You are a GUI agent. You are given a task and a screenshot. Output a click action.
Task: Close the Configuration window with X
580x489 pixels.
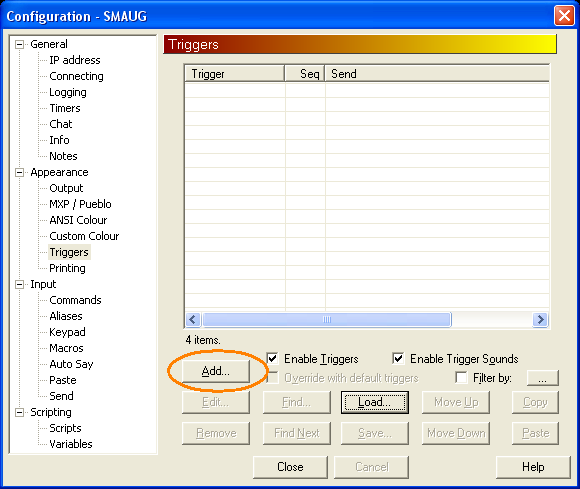[x=564, y=16]
